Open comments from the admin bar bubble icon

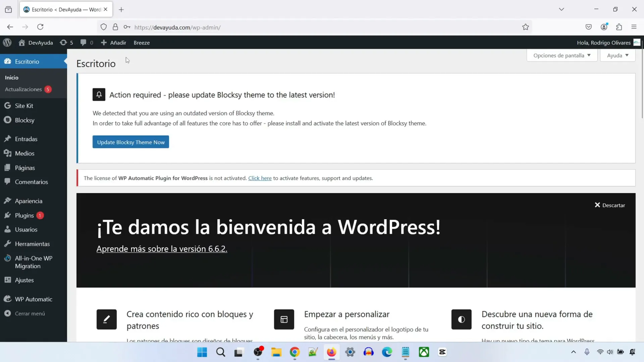83,43
